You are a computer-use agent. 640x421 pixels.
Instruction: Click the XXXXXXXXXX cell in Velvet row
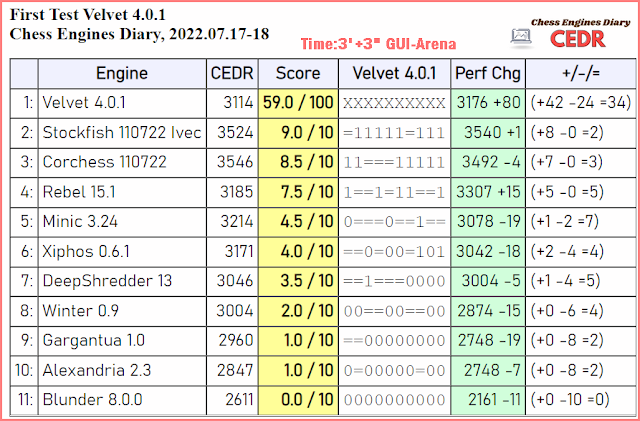(394, 103)
